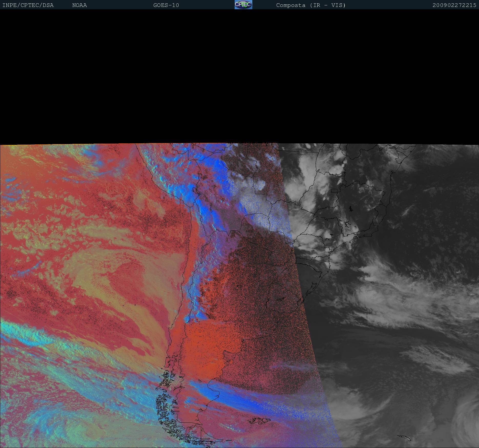Screen dimensions: 479x448
Task: Click the 200902272215 timestamp
Action: [x=454, y=5]
